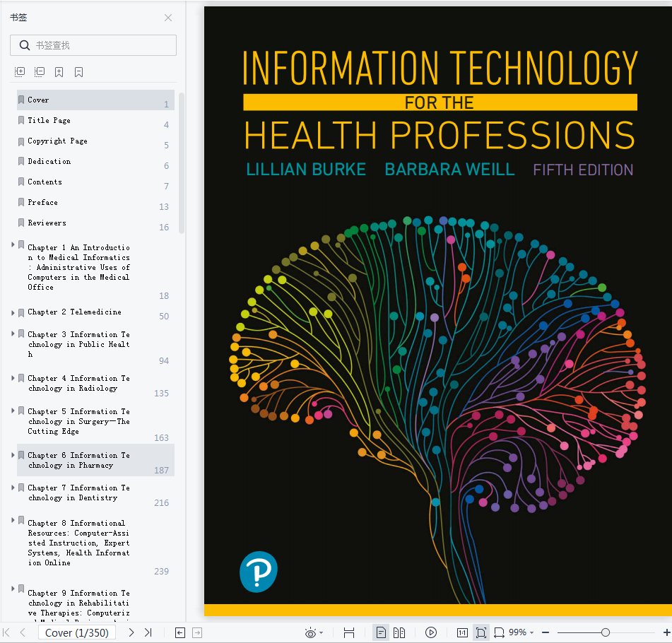This screenshot has height=643, width=672.
Task: Expand the Chapter 7 Dentistry bookmark
Action: point(13,488)
